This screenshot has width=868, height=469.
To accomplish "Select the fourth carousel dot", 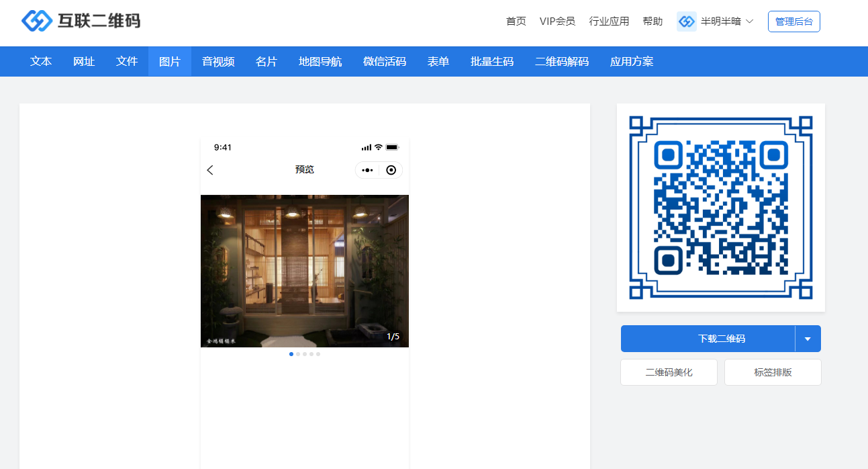I will pos(311,353).
